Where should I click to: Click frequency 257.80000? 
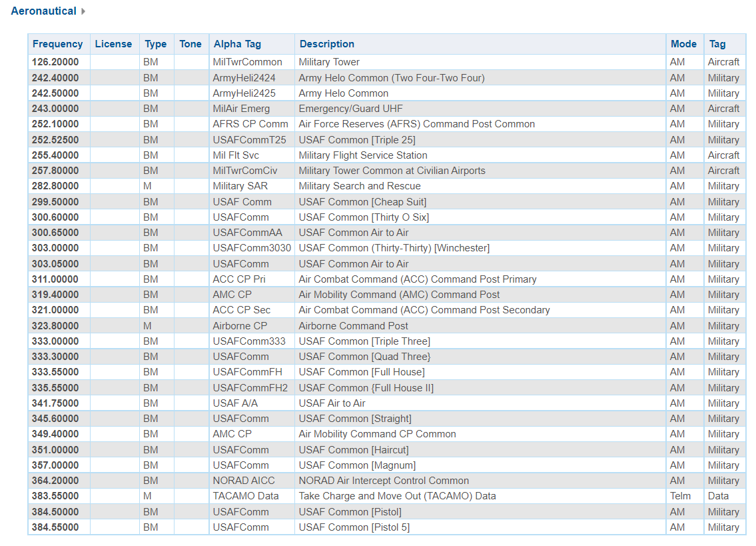point(55,171)
